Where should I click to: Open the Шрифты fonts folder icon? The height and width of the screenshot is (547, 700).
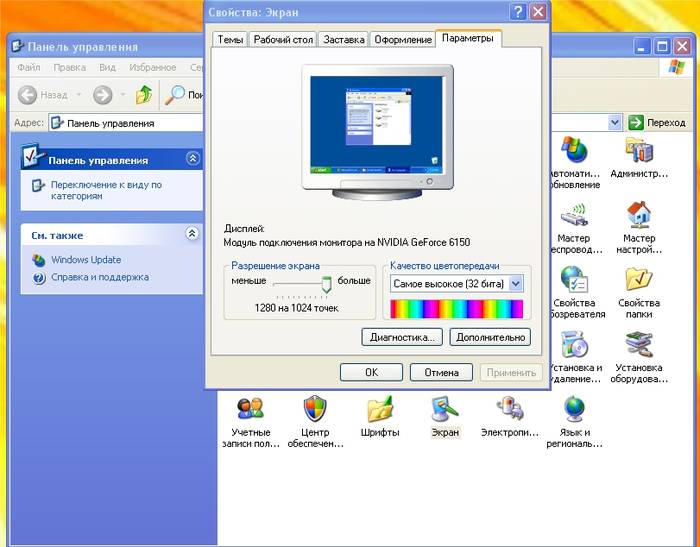click(380, 409)
